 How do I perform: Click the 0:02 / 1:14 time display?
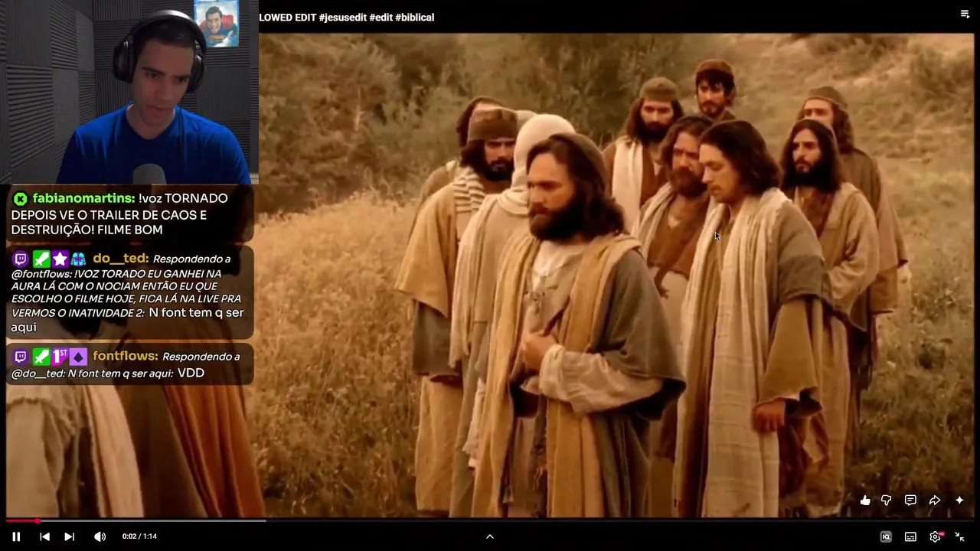(x=139, y=536)
